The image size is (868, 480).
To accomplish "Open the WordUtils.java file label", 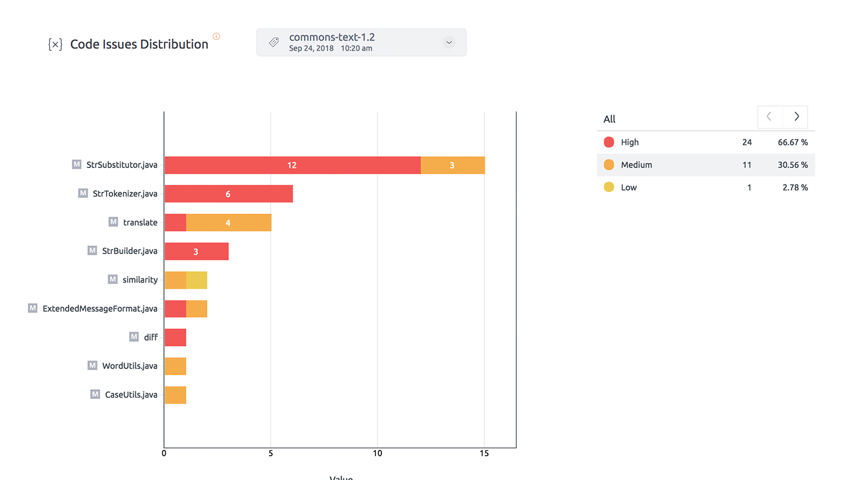I will 129,366.
